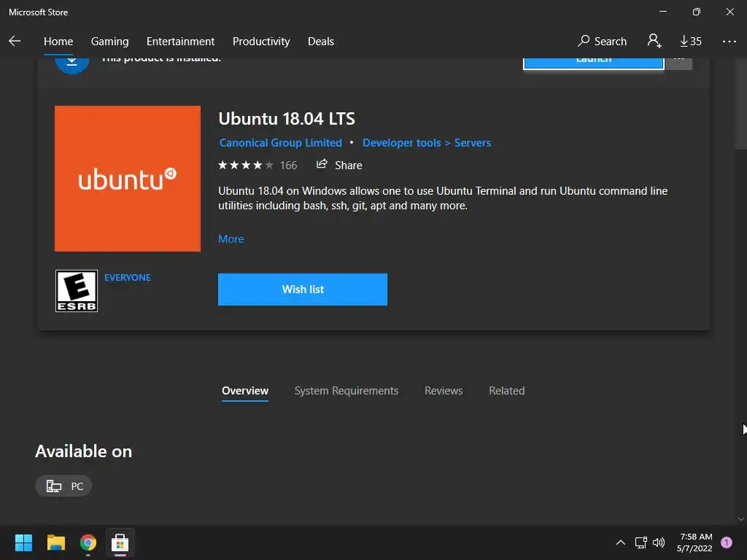Select the Deals tab

(321, 42)
